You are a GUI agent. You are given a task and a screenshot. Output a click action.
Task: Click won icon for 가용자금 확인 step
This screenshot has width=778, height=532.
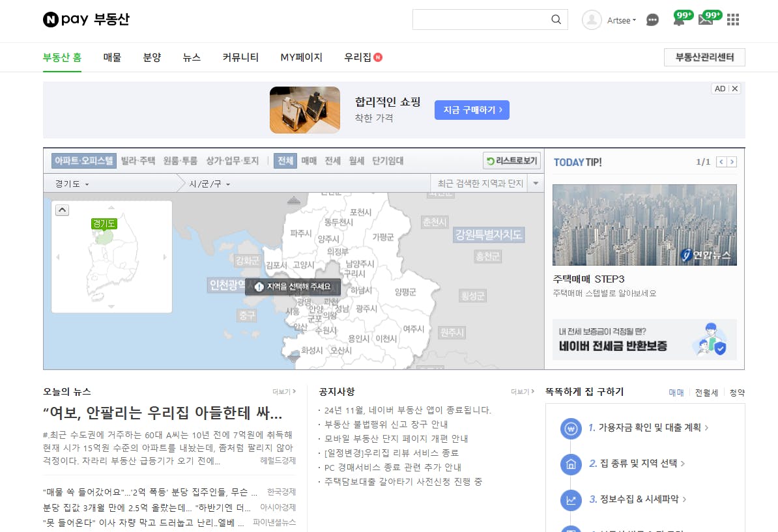(571, 428)
